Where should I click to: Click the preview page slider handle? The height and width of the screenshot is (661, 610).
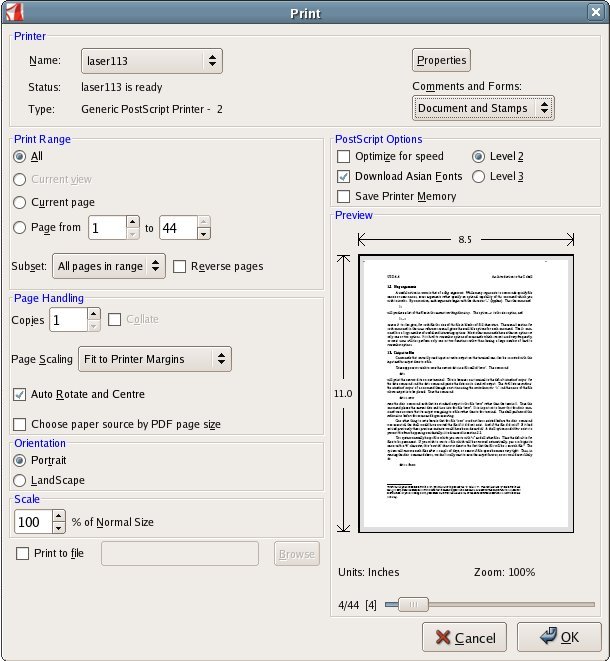[x=413, y=605]
